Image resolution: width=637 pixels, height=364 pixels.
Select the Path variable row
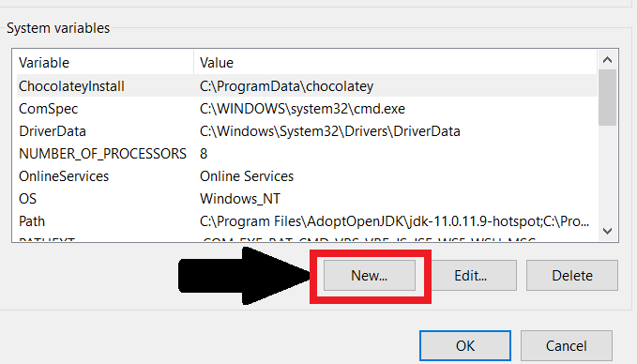pos(307,221)
